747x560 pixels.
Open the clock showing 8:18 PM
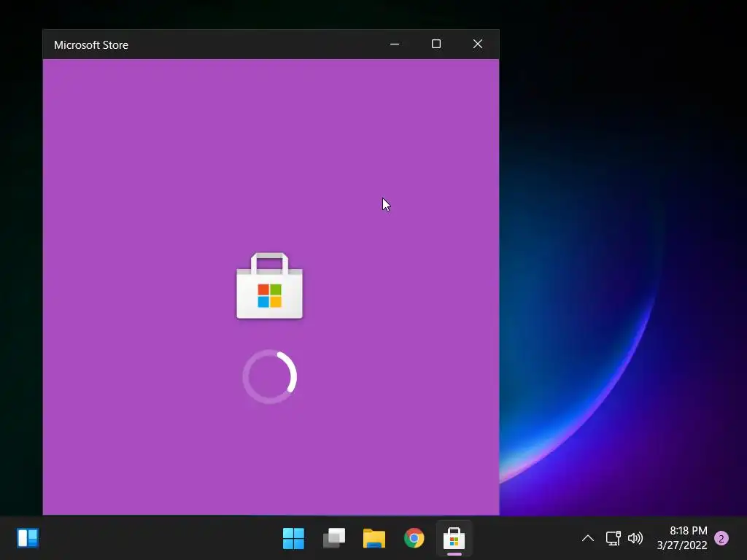(689, 531)
